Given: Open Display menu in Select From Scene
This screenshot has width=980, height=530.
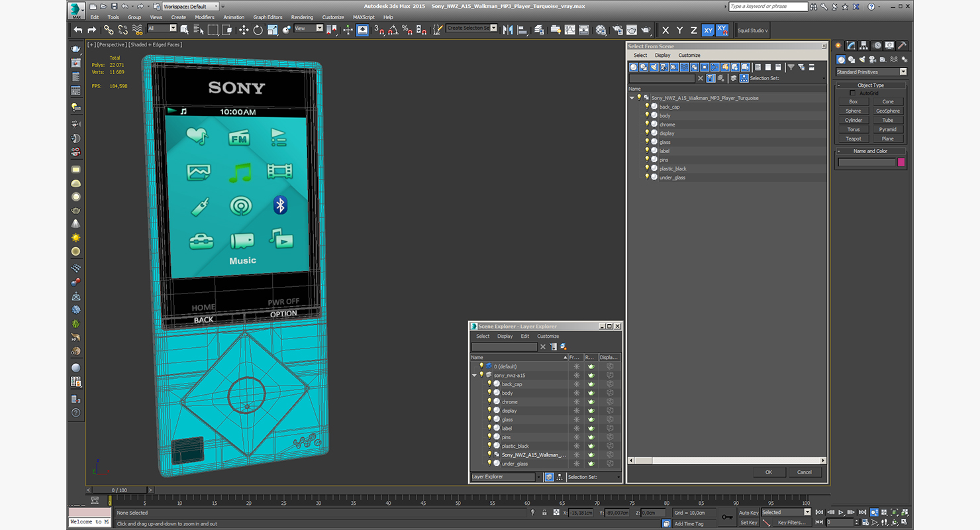Looking at the screenshot, I should coord(662,56).
